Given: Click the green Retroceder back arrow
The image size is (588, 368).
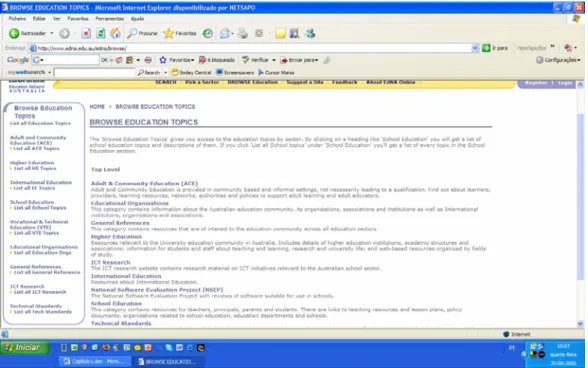Looking at the screenshot, I should click(14, 33).
